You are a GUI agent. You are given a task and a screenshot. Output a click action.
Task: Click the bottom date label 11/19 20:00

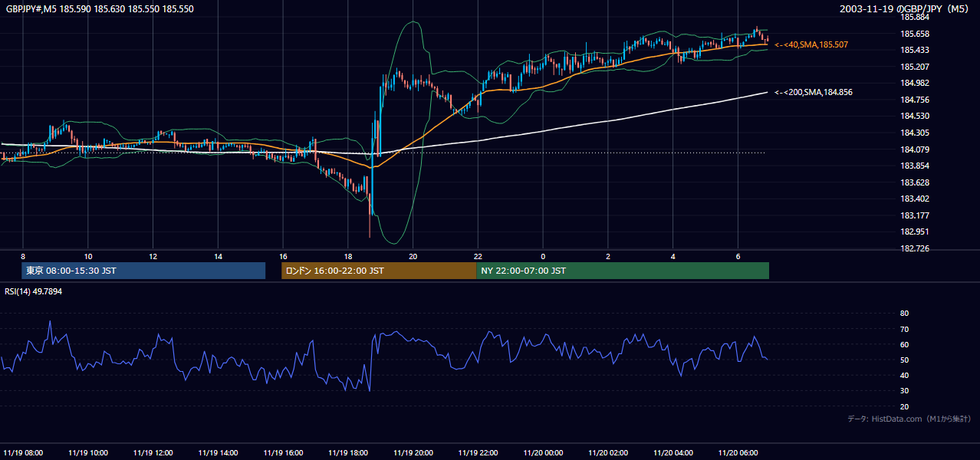(413, 452)
